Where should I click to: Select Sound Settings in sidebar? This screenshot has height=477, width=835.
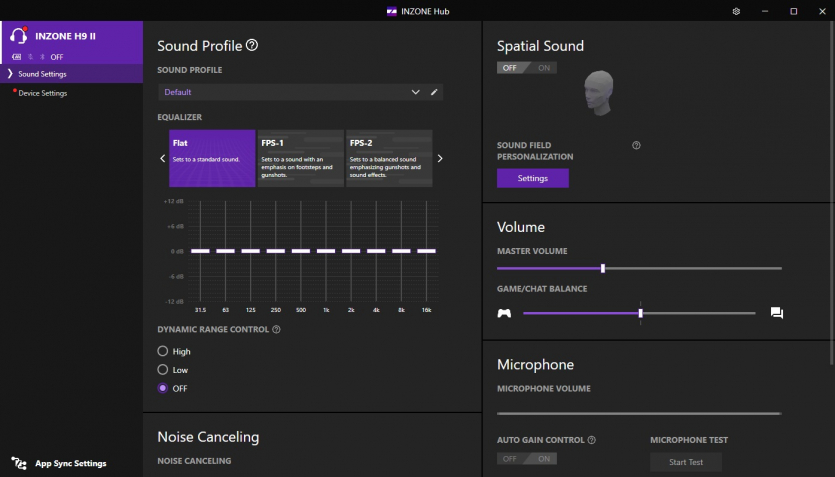tap(42, 74)
